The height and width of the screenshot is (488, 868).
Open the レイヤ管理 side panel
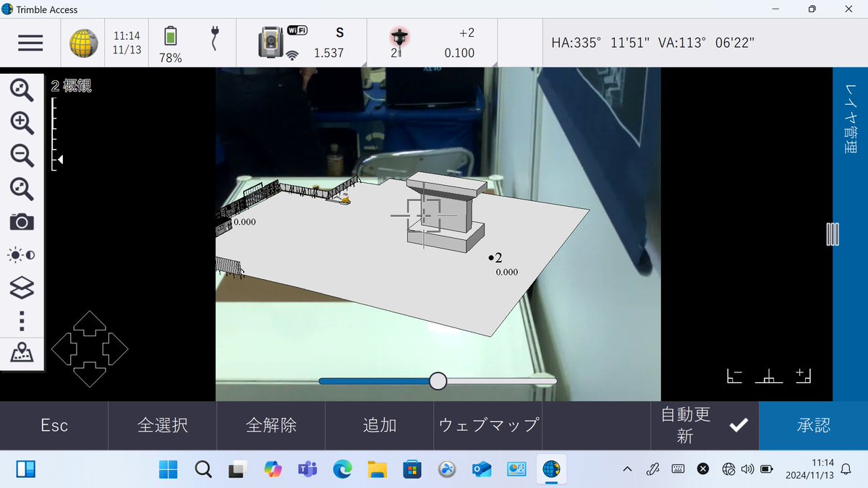[x=851, y=118]
